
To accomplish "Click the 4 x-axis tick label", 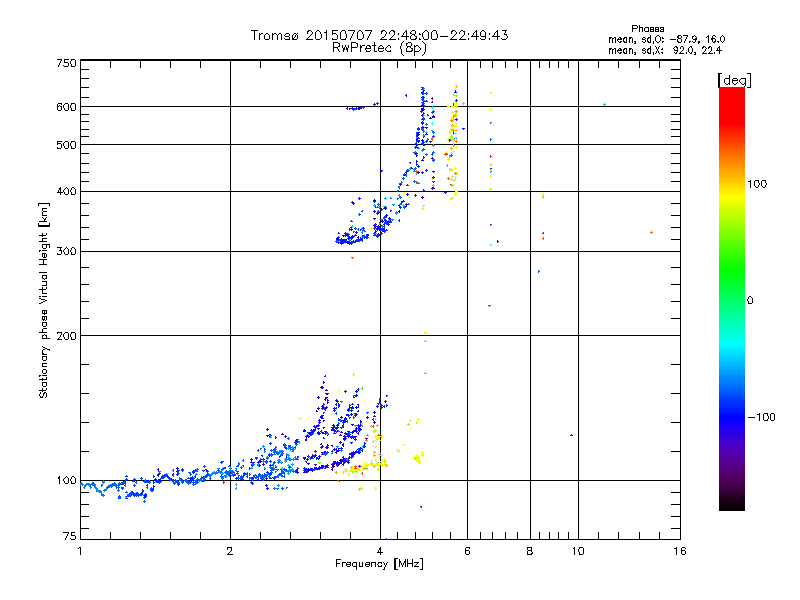I will 380,551.
